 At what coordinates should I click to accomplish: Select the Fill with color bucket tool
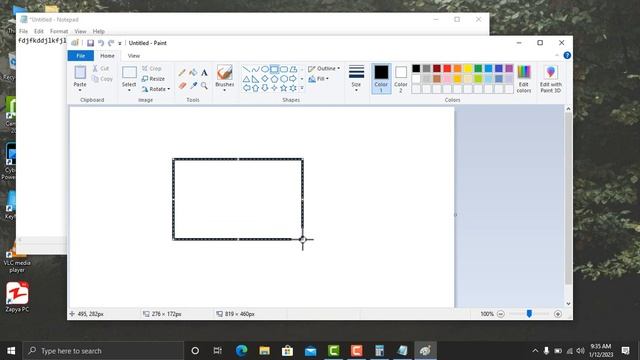tap(193, 73)
